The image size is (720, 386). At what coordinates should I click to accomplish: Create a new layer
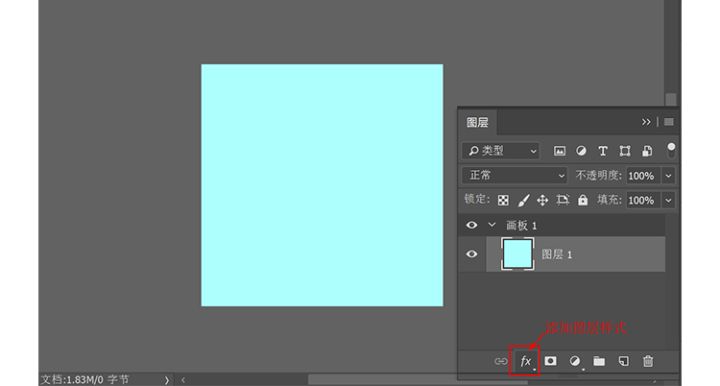624,361
